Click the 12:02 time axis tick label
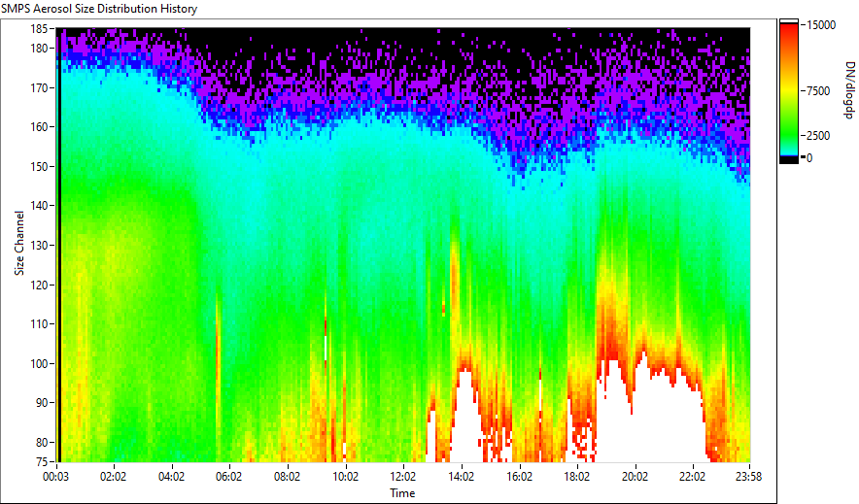This screenshot has width=859, height=504. 402,477
